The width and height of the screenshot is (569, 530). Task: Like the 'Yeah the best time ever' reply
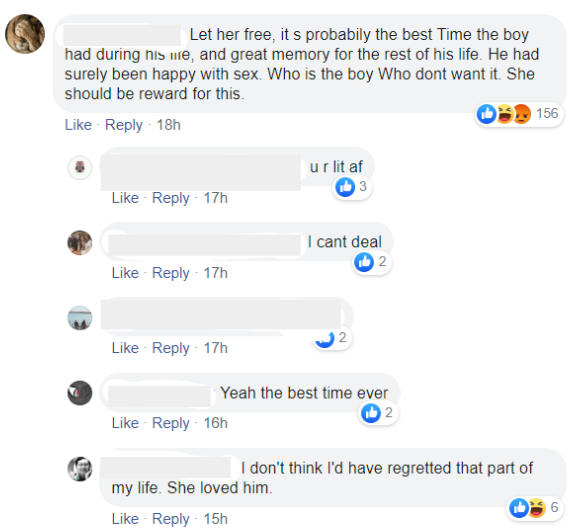[125, 423]
